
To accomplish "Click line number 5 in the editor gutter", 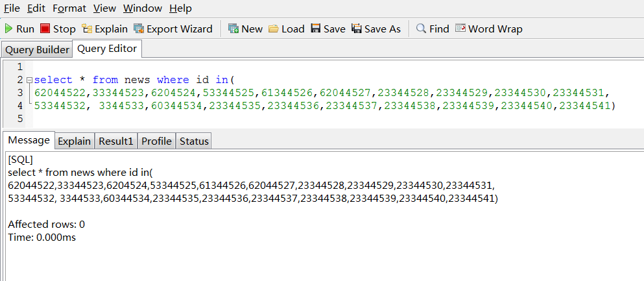I will pos(20,119).
